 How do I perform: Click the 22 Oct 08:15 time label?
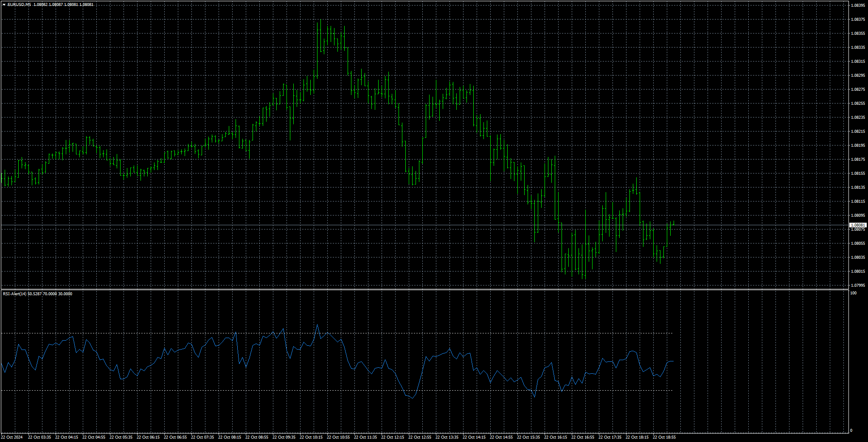[230, 437]
